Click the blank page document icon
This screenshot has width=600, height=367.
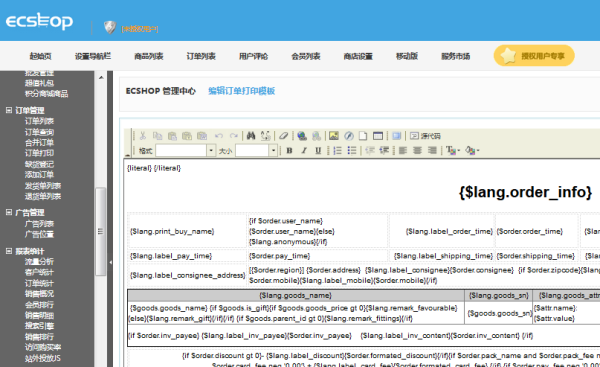[x=363, y=136]
